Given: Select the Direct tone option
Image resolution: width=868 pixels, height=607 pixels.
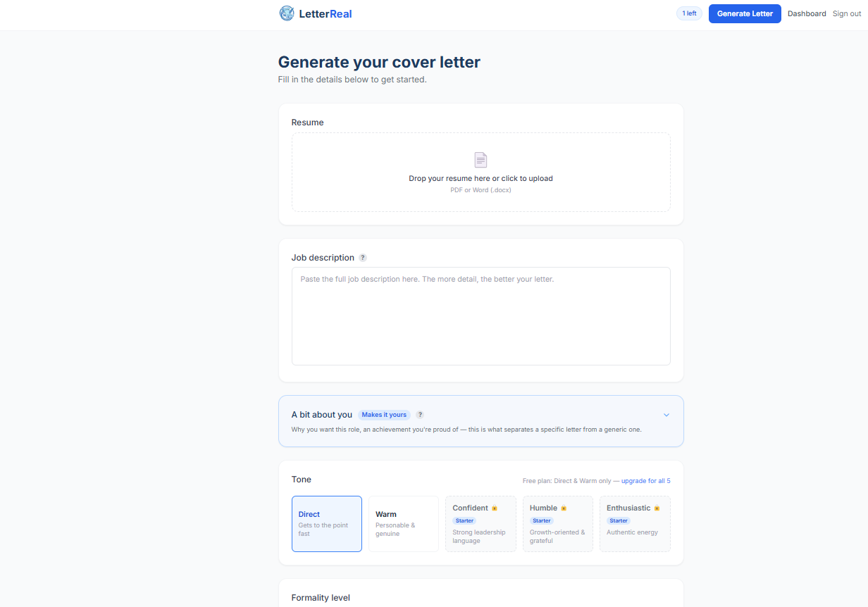Looking at the screenshot, I should click(x=327, y=524).
